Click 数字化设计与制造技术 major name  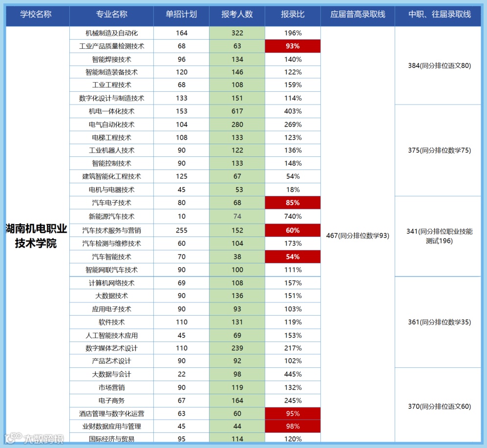[x=111, y=98]
